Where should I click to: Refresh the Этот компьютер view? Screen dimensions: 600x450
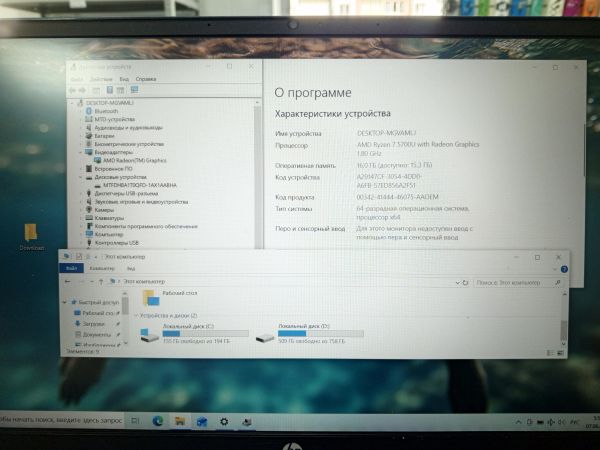(x=465, y=283)
